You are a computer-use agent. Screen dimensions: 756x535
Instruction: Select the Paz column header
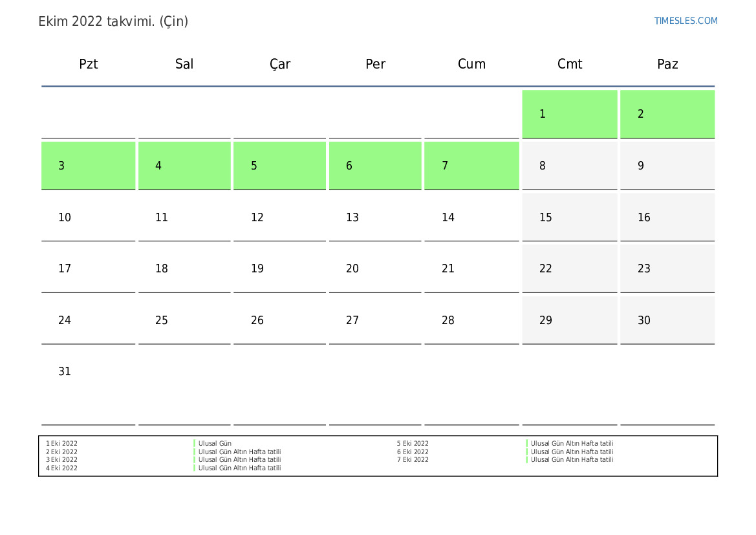tap(667, 64)
